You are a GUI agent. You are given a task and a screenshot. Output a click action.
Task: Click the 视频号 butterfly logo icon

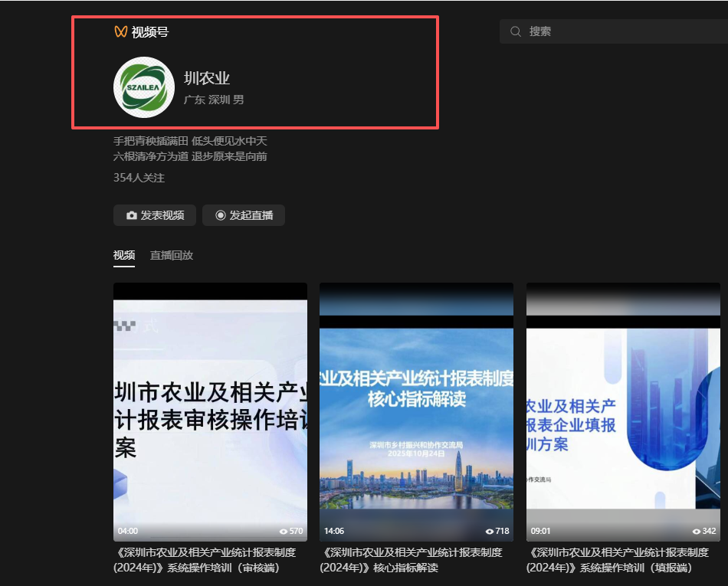[x=120, y=31]
